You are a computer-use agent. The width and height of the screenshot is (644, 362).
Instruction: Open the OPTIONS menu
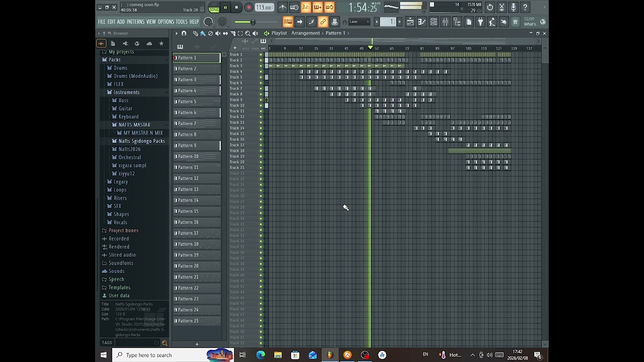(166, 22)
